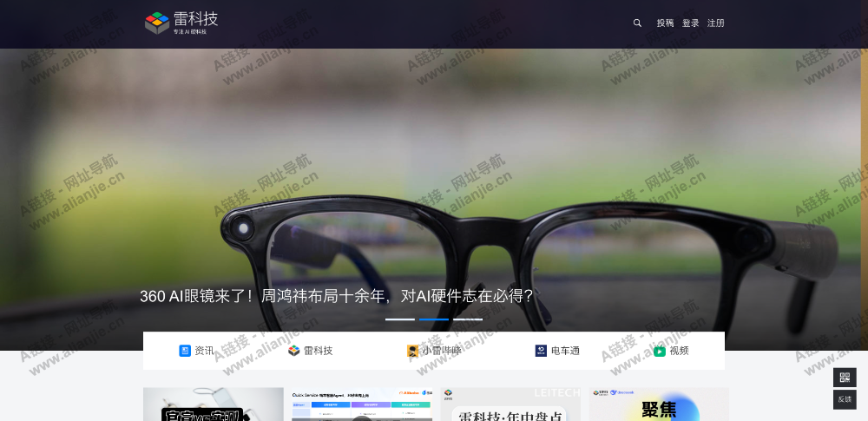Switch to the 雷科技 channel tab label
Image resolution: width=868 pixels, height=421 pixels.
pos(319,351)
